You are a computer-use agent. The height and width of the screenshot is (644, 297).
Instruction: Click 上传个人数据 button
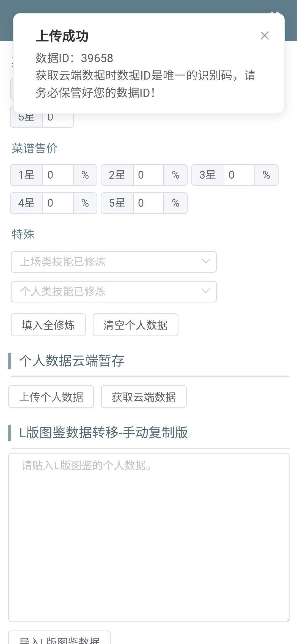pyautogui.click(x=51, y=397)
